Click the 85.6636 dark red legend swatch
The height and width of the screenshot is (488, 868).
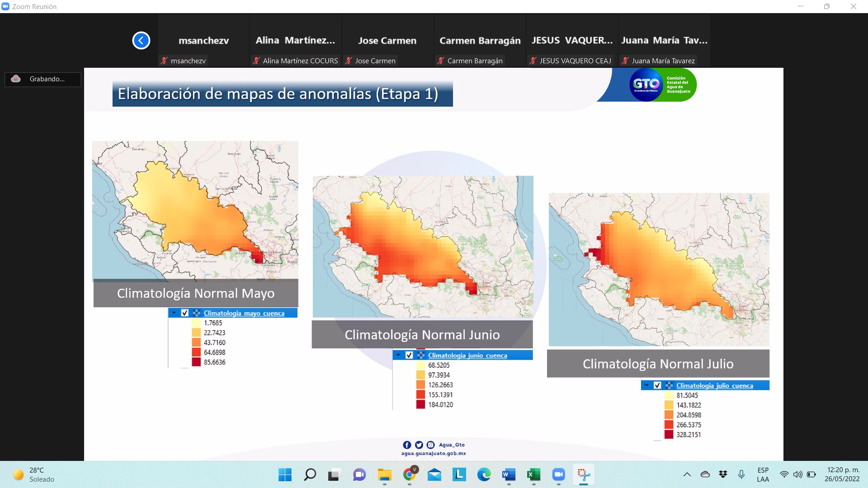pyautogui.click(x=196, y=362)
